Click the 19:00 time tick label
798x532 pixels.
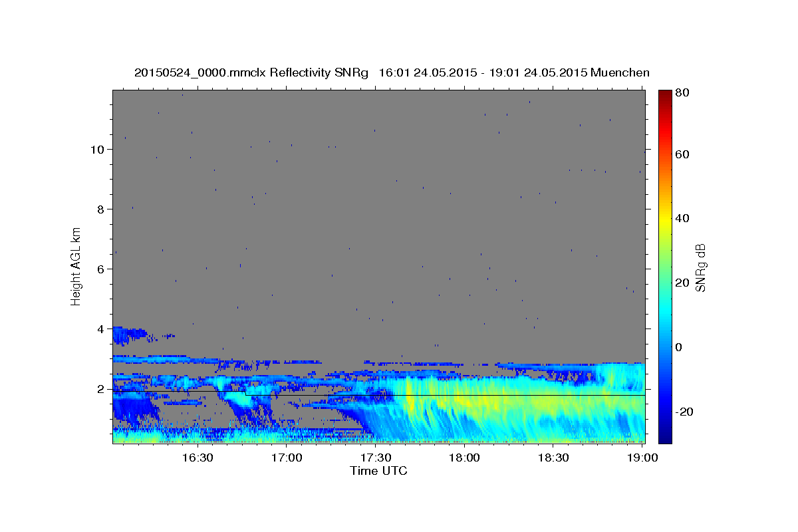coord(641,458)
